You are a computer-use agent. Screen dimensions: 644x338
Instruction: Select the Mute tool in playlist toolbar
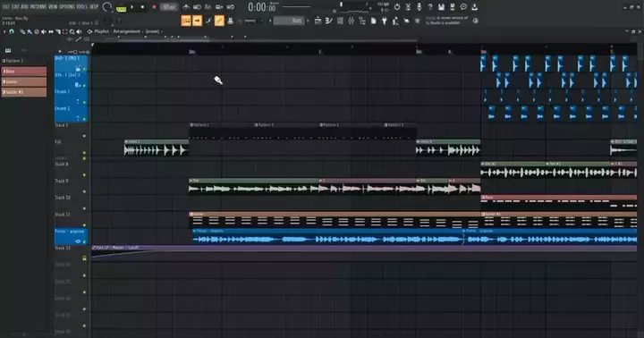(44, 31)
